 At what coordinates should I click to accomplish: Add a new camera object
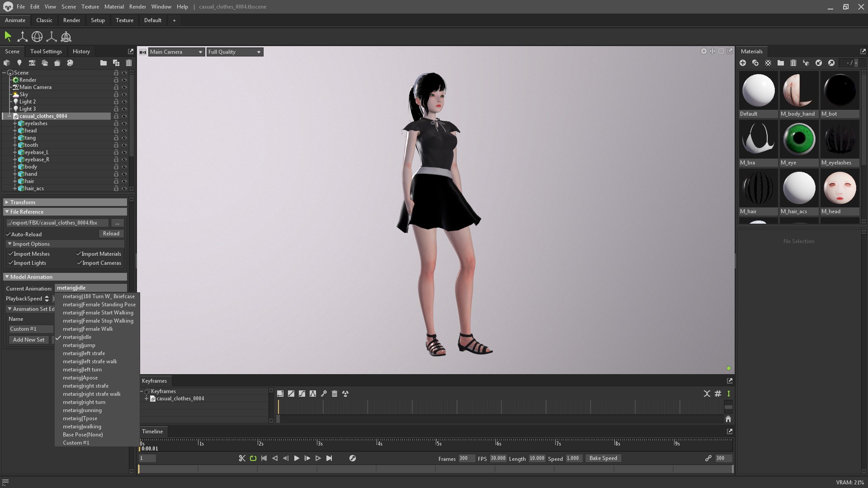(x=32, y=63)
